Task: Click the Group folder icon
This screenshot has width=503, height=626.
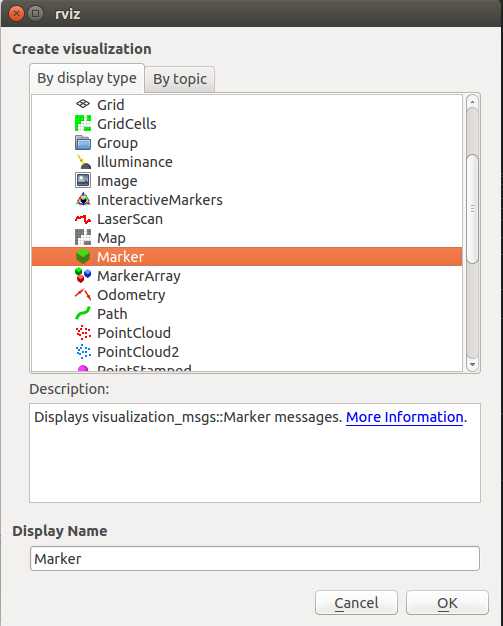Action: click(x=83, y=143)
